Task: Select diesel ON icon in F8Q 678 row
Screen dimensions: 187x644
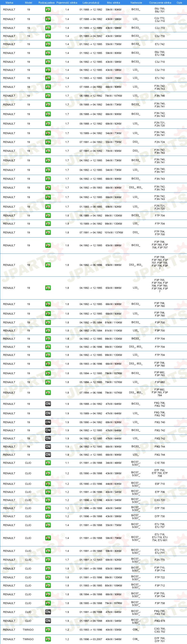Action: pos(48,621)
